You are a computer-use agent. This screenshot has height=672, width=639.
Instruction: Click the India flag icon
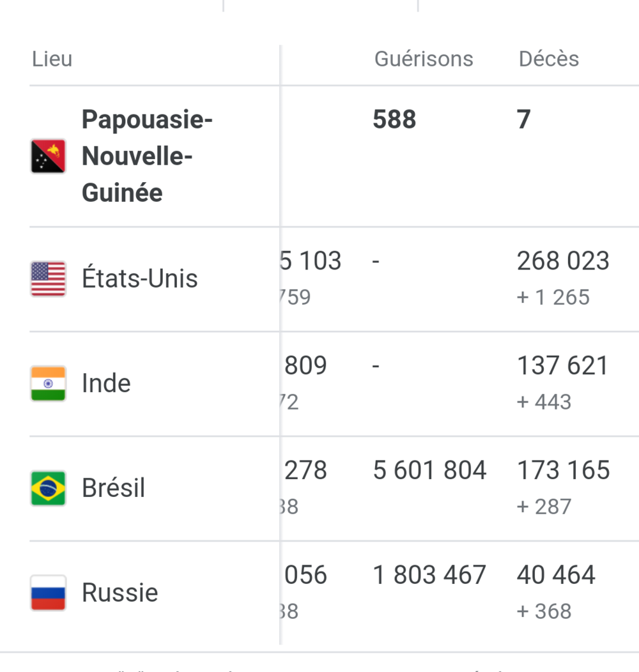click(48, 383)
